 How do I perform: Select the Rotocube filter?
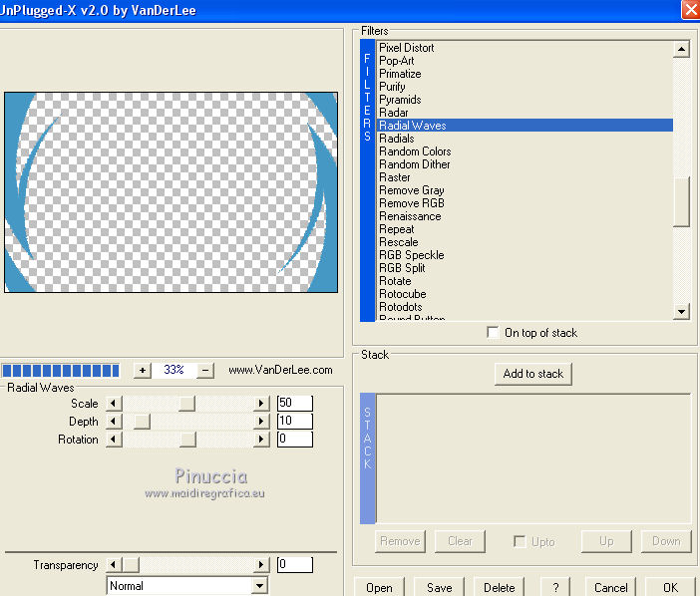click(x=525, y=294)
